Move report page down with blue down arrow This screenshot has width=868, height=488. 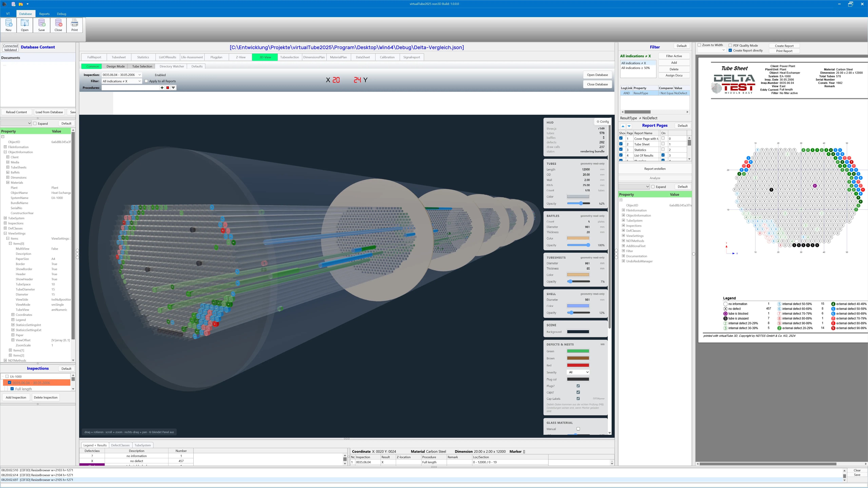[x=629, y=126]
